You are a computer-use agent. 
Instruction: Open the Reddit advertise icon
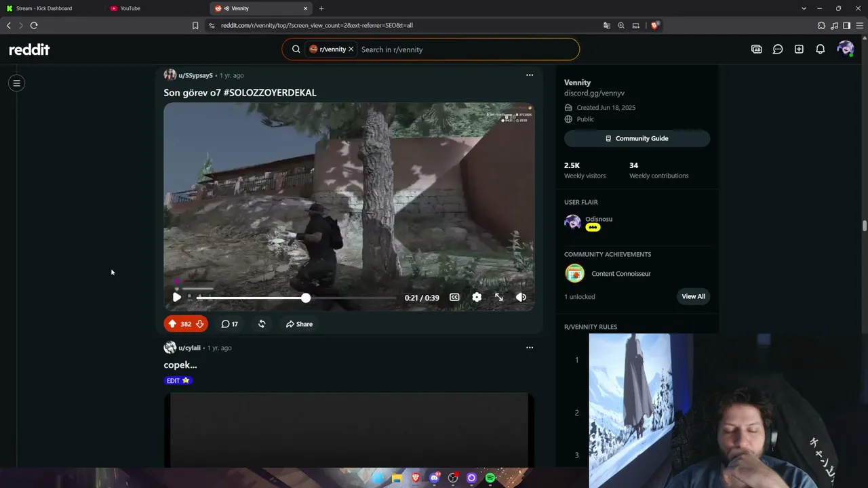pyautogui.click(x=757, y=49)
